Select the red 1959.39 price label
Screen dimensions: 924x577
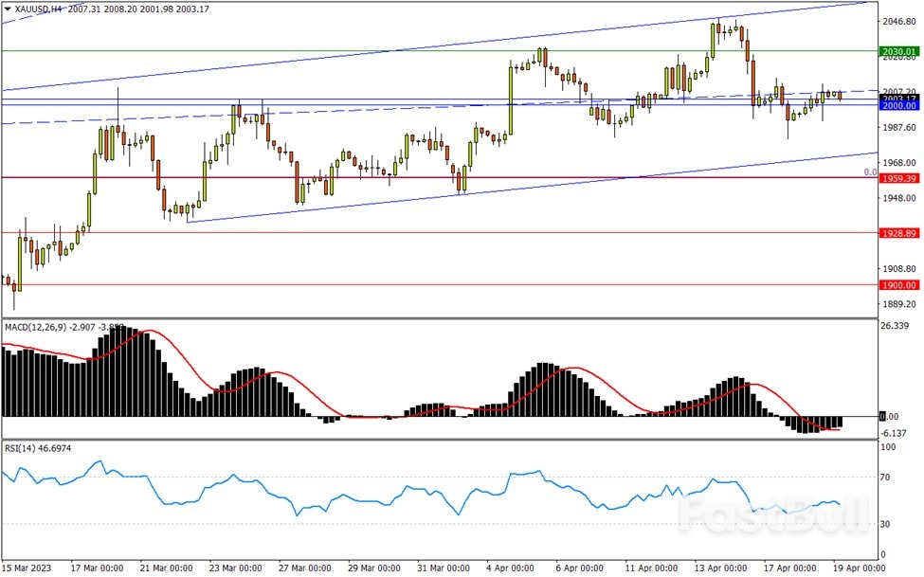pos(897,178)
